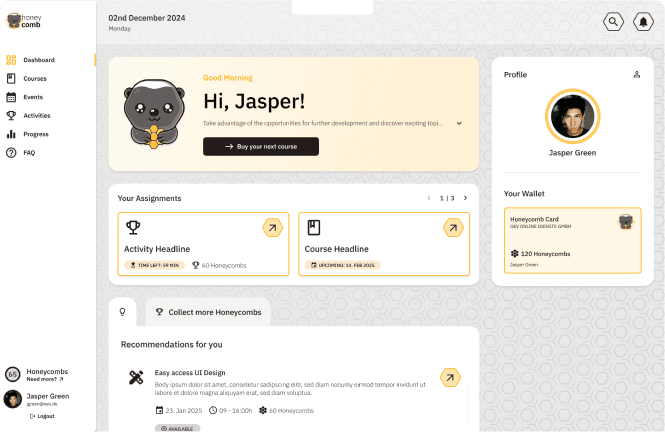
Task: Click Easy access UI Design title
Action: tap(190, 373)
